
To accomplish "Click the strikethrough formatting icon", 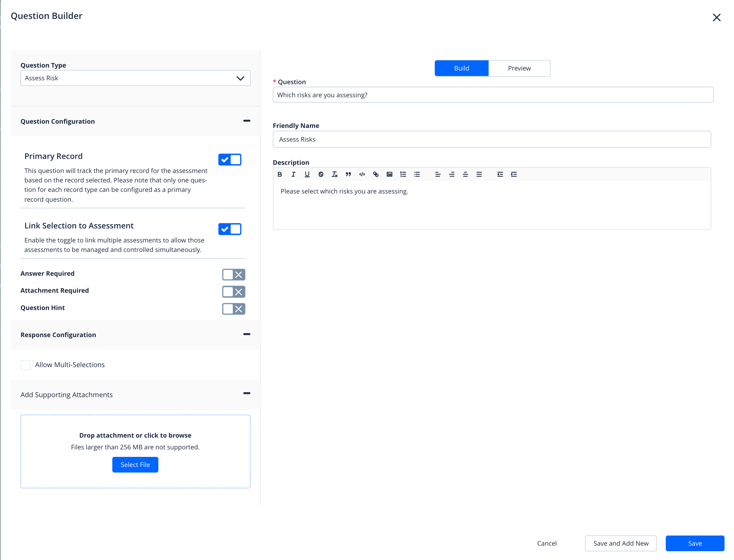I will 321,174.
